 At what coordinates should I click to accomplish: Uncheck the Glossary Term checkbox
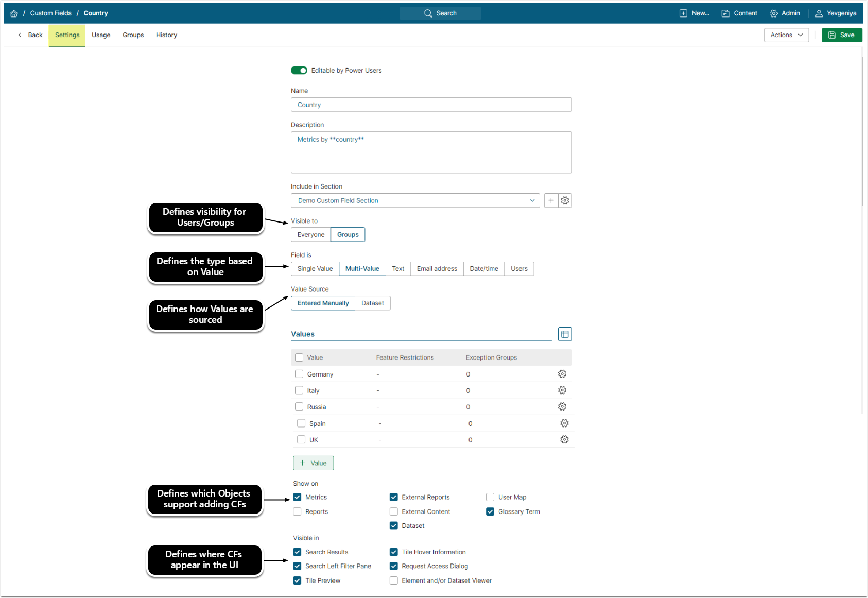pyautogui.click(x=490, y=511)
